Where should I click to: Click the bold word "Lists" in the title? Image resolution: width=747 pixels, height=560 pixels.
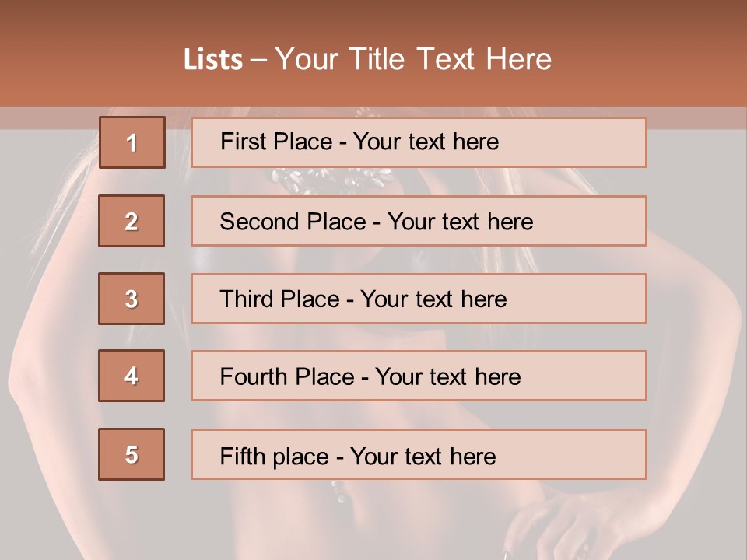[x=213, y=60]
